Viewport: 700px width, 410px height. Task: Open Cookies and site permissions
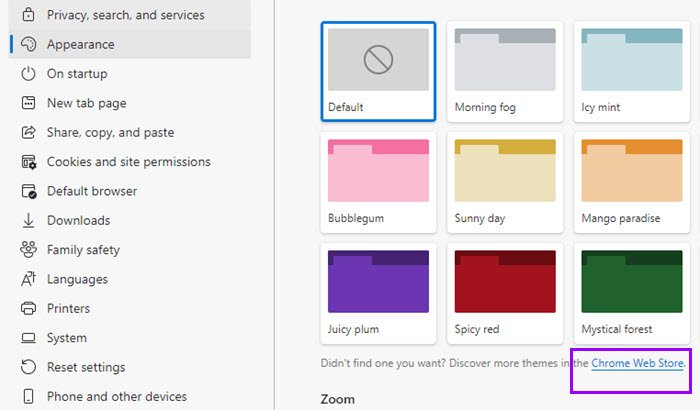click(x=129, y=162)
